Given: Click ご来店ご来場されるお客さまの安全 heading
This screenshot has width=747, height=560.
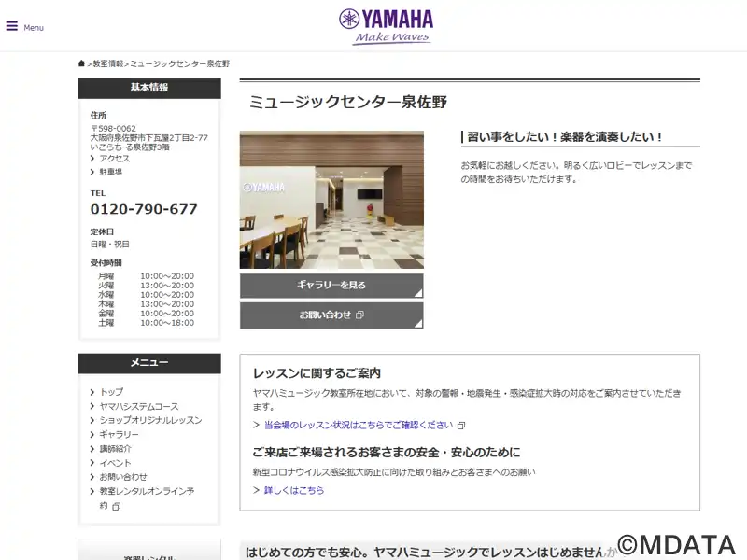Looking at the screenshot, I should [387, 453].
